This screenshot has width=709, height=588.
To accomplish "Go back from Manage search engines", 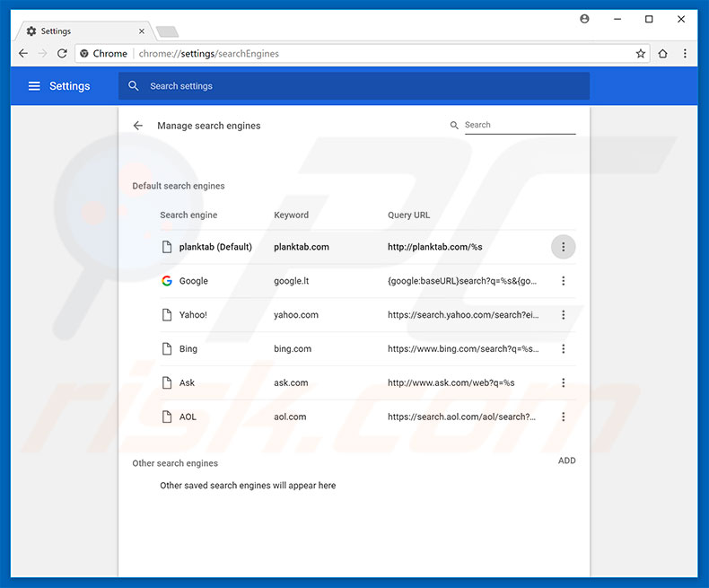I will [x=138, y=126].
